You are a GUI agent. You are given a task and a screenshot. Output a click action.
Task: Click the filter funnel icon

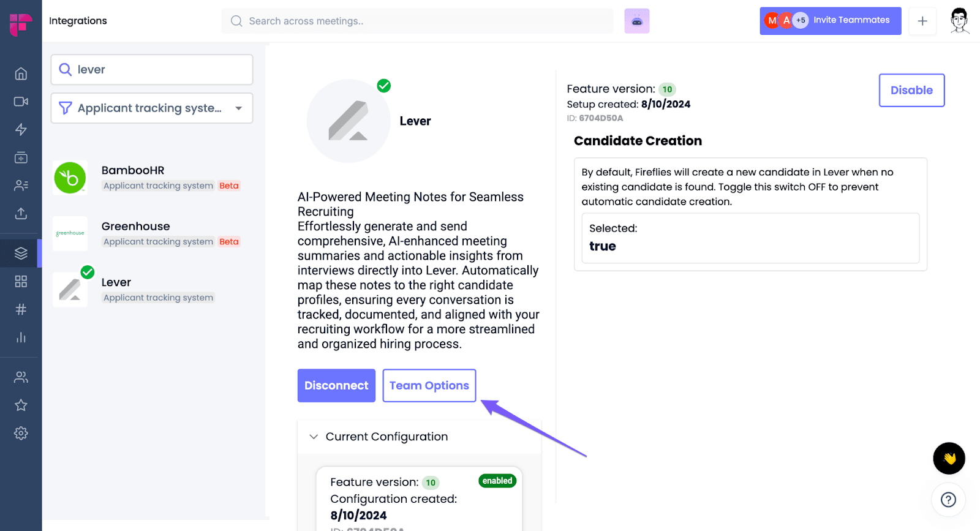tap(65, 108)
